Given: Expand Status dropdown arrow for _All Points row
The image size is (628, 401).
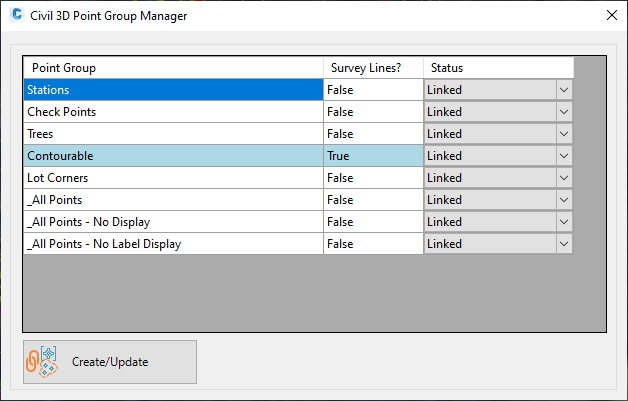Looking at the screenshot, I should pos(564,200).
